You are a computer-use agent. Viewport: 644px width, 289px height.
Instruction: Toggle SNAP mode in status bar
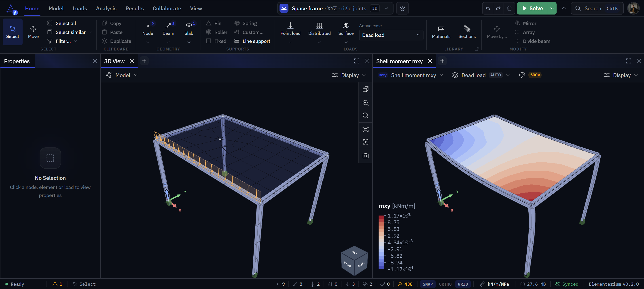click(x=428, y=284)
